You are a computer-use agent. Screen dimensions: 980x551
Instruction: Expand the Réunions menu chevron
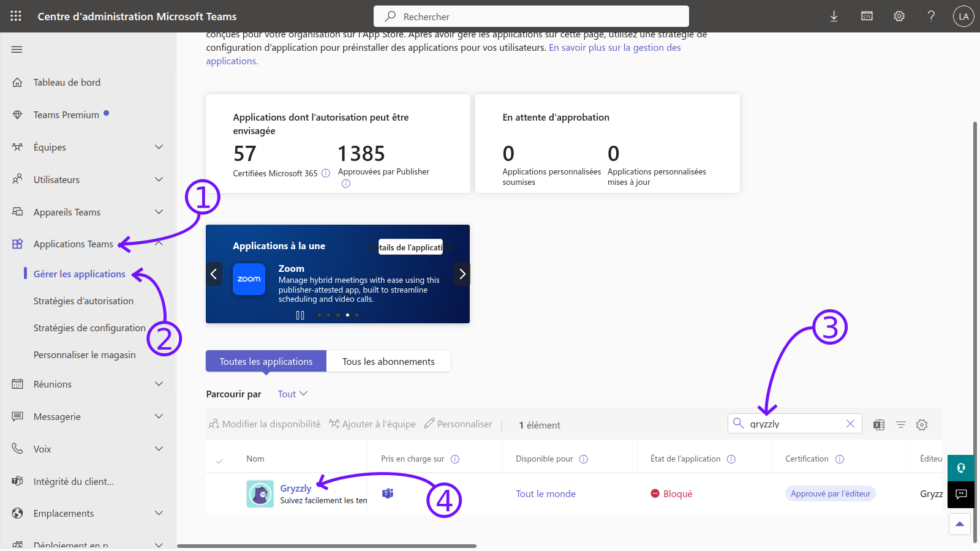[x=159, y=384]
